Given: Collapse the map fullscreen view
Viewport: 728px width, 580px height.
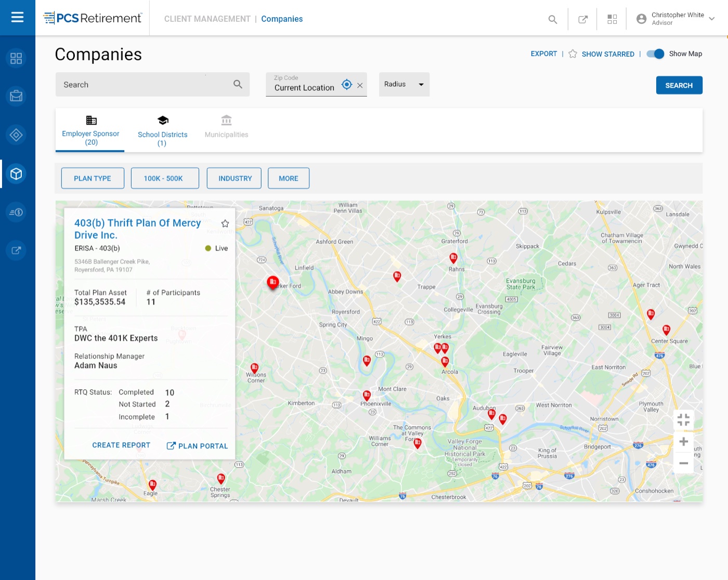Looking at the screenshot, I should 683,420.
